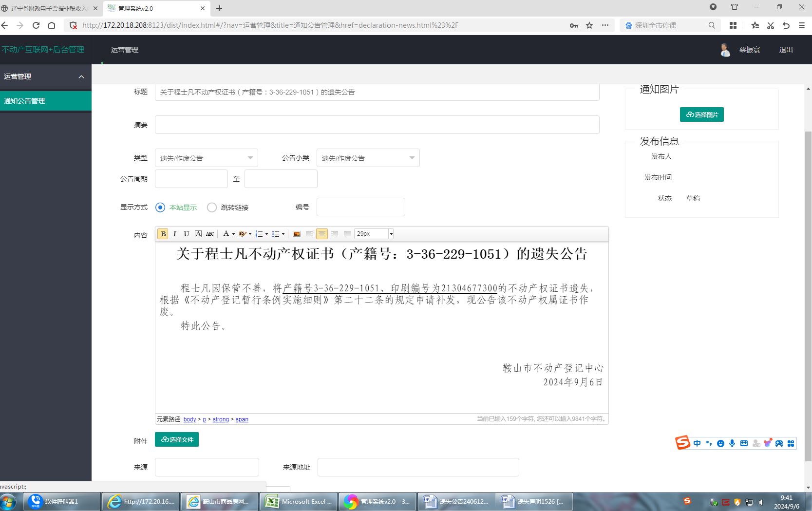This screenshot has height=511, width=812.
Task: Open 遗失公告240612 Word document in taskbar
Action: [456, 501]
